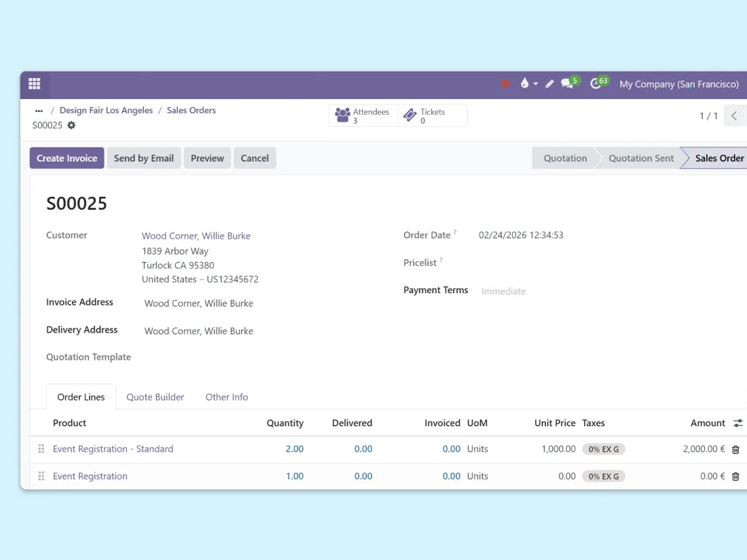The image size is (747, 560).
Task: Switch to the Other Info tab
Action: point(227,397)
